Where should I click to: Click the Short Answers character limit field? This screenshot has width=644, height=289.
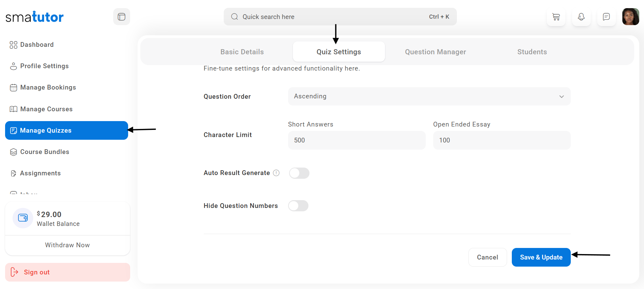point(356,140)
